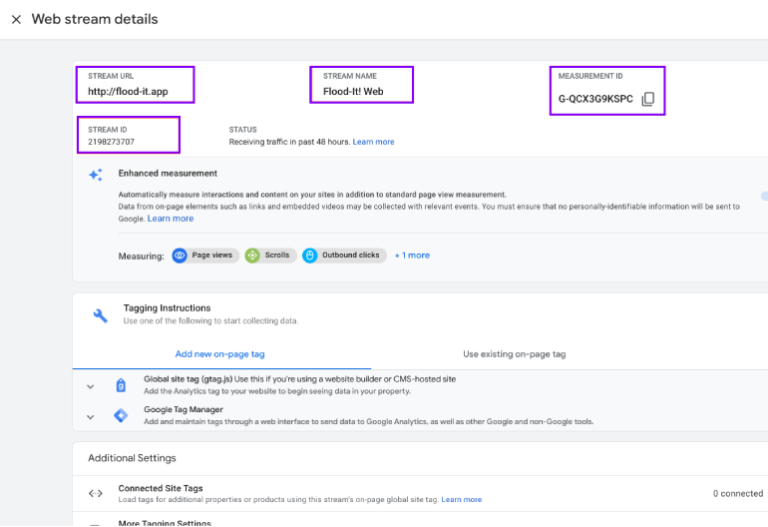
Task: Click the stream name Flood-It! Web
Action: pyautogui.click(x=353, y=92)
